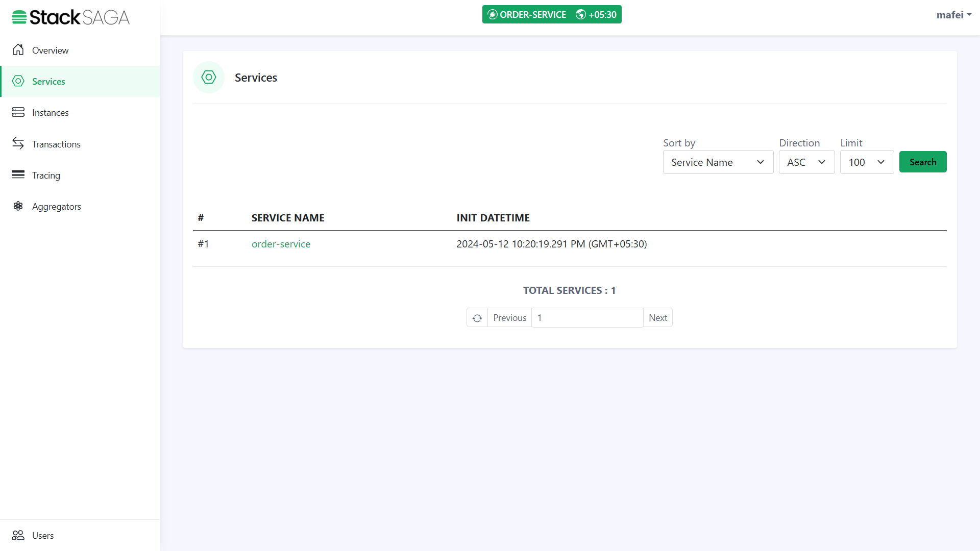Click the INIT DATETIME column header
Image resolution: width=980 pixels, height=551 pixels.
(x=493, y=218)
